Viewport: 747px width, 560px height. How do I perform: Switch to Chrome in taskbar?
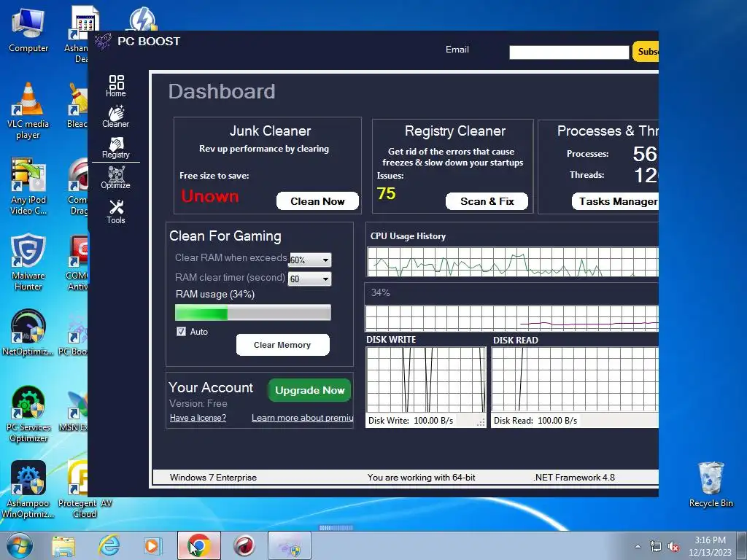[199, 545]
